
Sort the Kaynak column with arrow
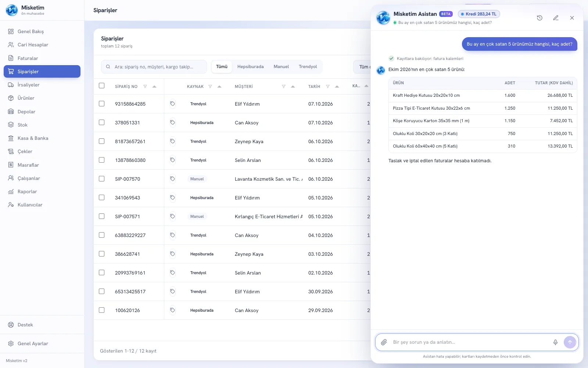point(219,86)
